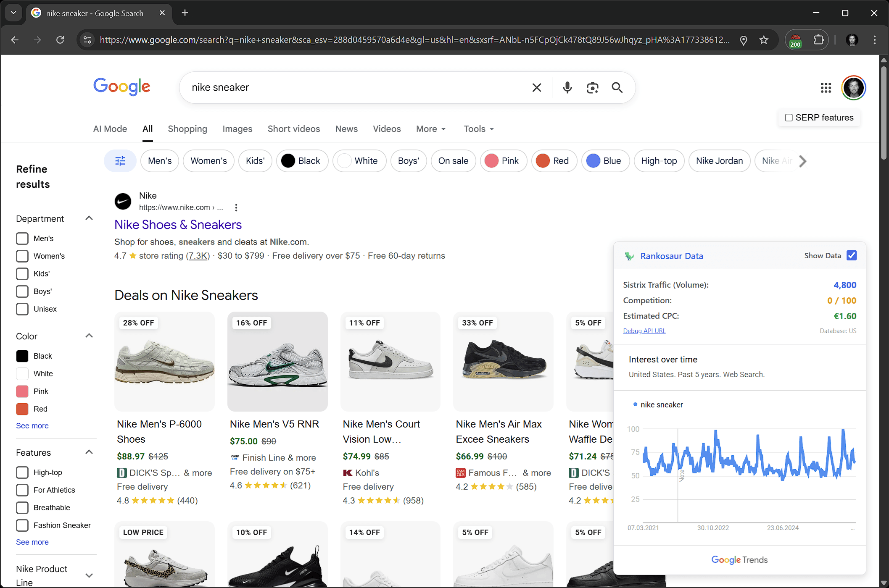Open the Nike Shoes & Sneakers result
This screenshot has width=889, height=588.
(178, 224)
